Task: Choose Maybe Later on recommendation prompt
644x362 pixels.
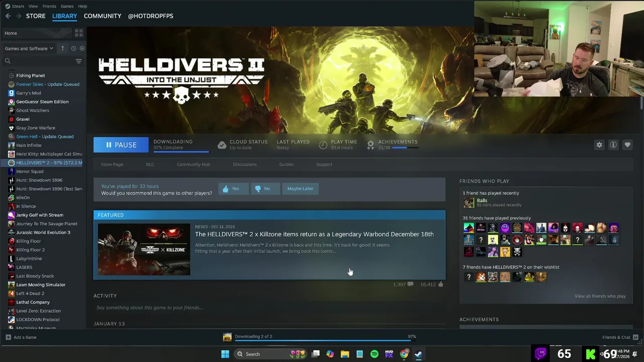Action: click(x=300, y=189)
